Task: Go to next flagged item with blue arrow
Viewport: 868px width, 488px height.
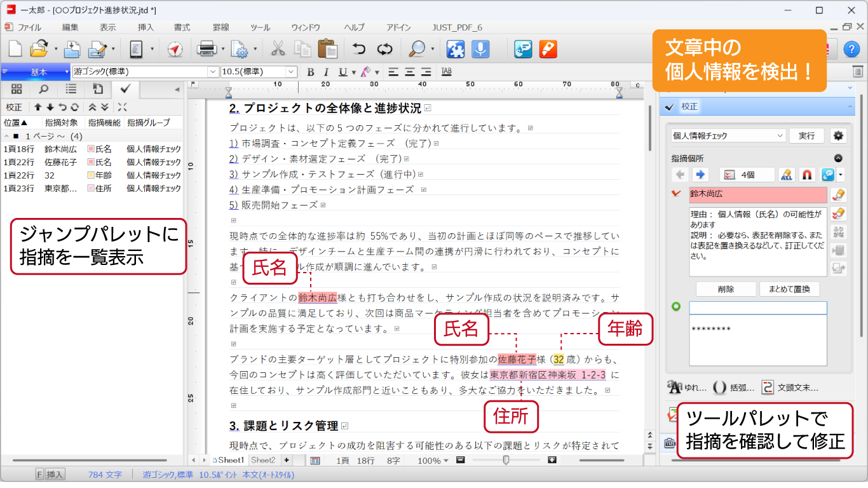Action: pos(701,175)
